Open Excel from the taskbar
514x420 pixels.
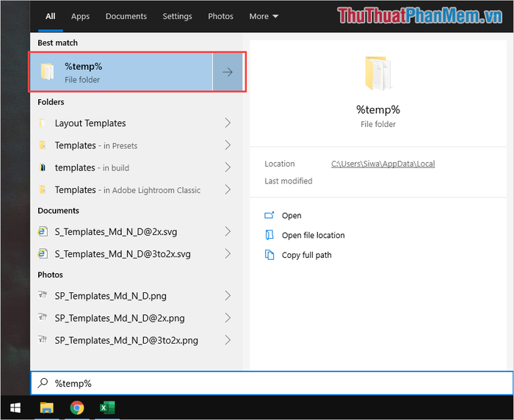pos(107,408)
